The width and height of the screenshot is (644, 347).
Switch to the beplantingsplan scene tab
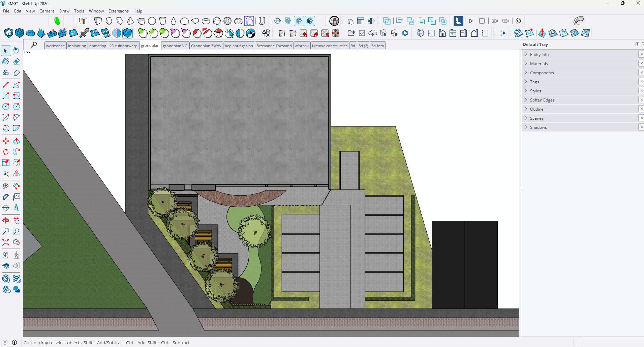point(239,46)
